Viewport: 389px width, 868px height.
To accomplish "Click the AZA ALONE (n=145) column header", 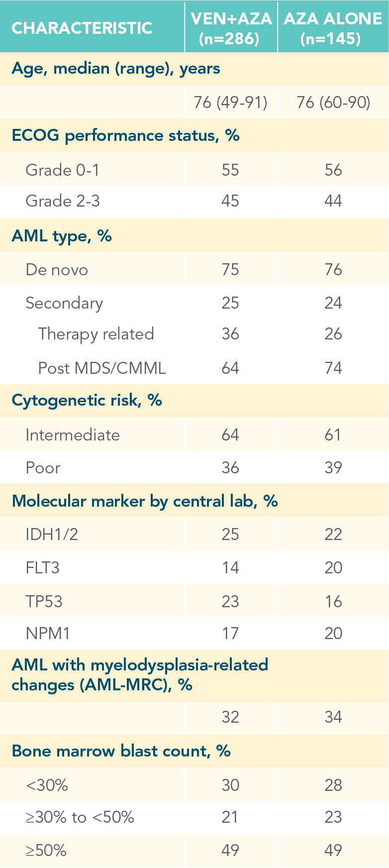I will (333, 28).
